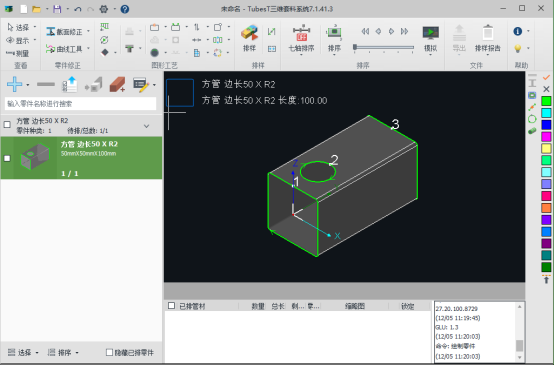Click the sequence progress slider handle
This screenshot has height=366, width=554.
click(x=355, y=47)
